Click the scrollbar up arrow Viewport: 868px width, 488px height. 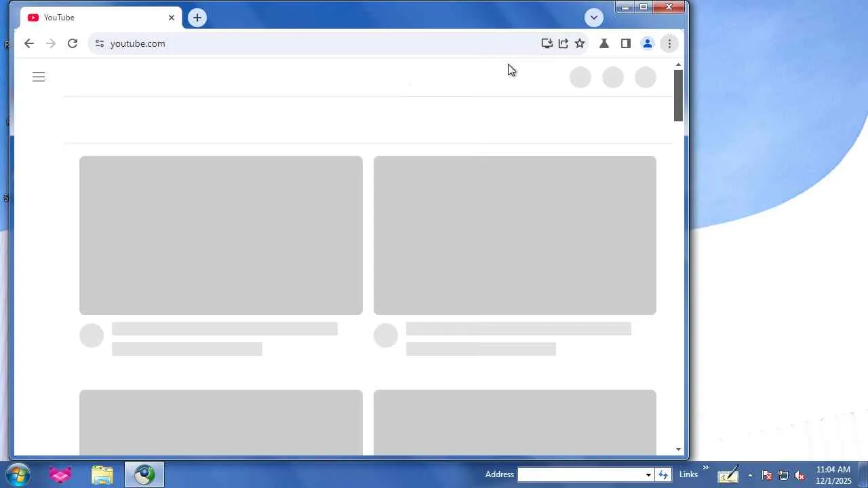coord(678,64)
